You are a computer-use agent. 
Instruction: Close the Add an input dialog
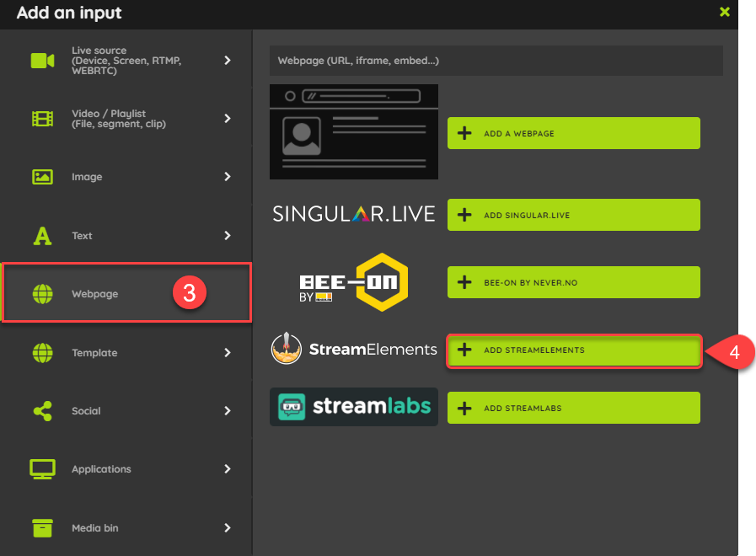click(725, 12)
